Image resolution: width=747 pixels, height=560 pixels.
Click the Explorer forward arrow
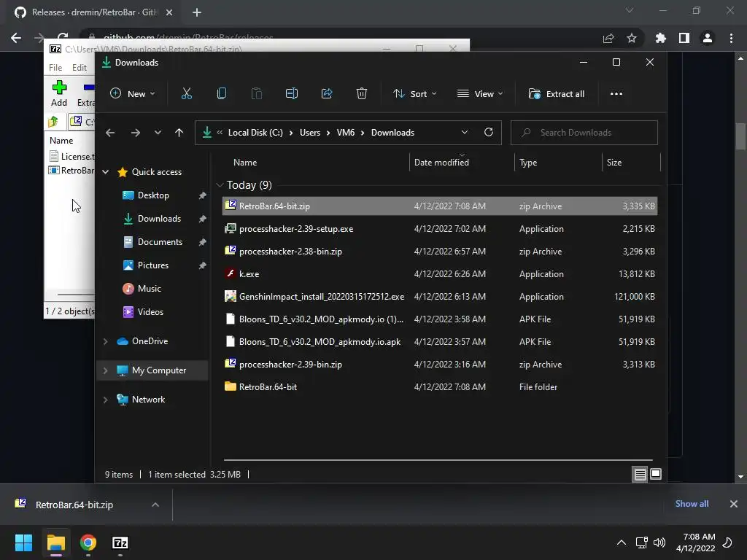(x=135, y=133)
